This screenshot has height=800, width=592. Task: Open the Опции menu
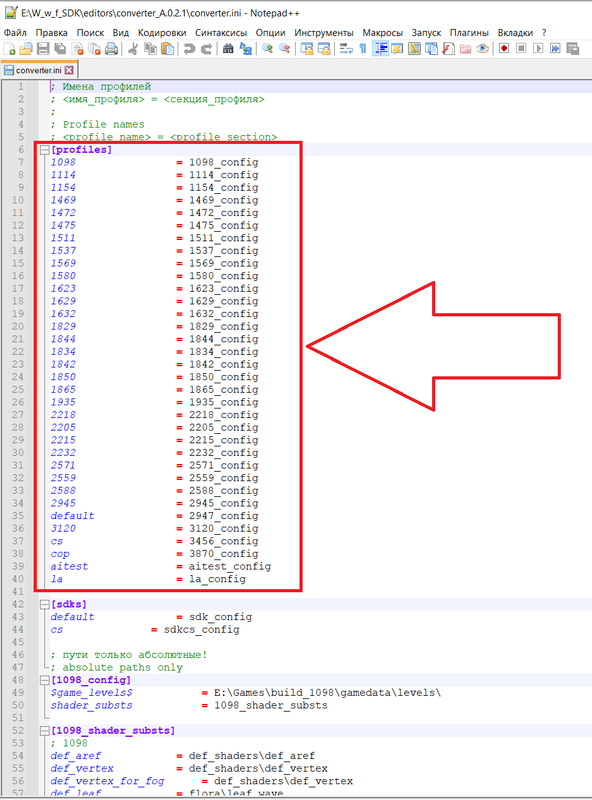pyautogui.click(x=270, y=33)
